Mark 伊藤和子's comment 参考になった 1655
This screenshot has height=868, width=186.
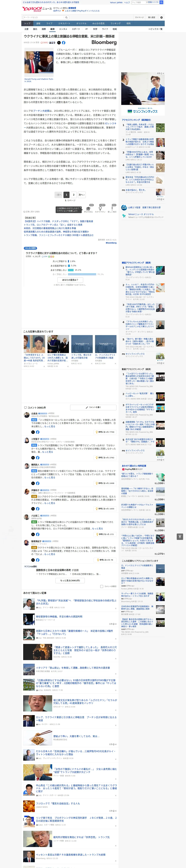(105, 509)
